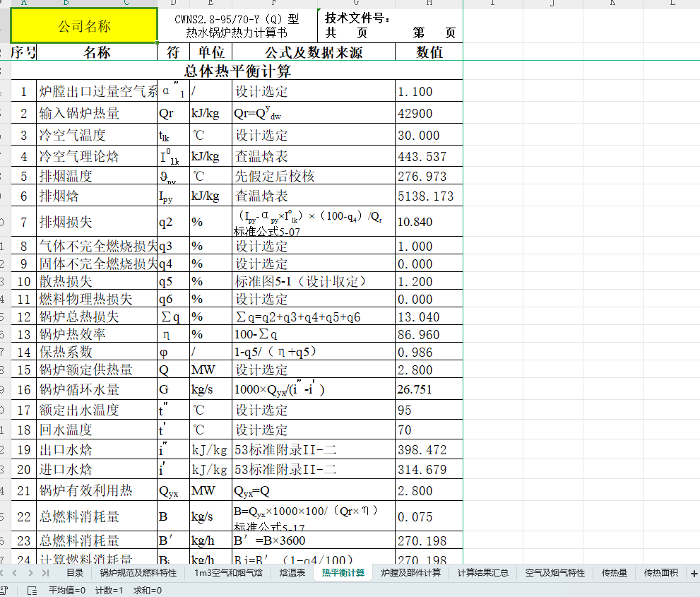Select the circulating water value 26.751

tap(429, 389)
